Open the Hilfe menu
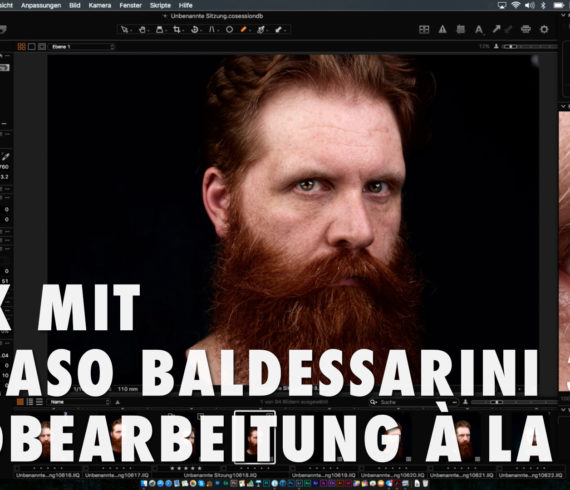The width and height of the screenshot is (570, 490). click(185, 5)
